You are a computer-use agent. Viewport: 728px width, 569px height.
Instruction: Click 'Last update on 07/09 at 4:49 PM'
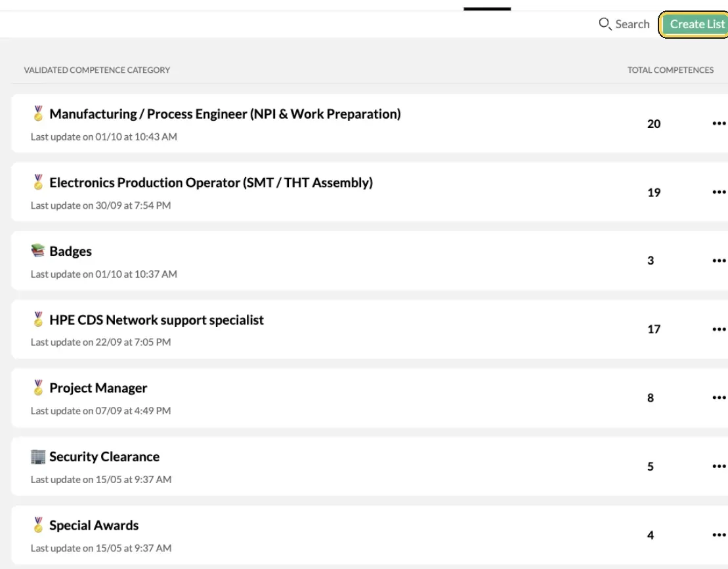tap(100, 411)
